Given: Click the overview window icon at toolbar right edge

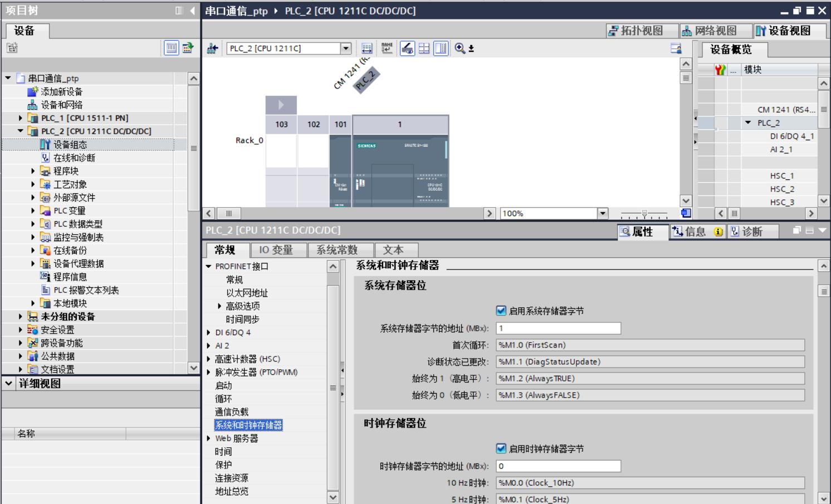Looking at the screenshot, I should click(x=686, y=213).
